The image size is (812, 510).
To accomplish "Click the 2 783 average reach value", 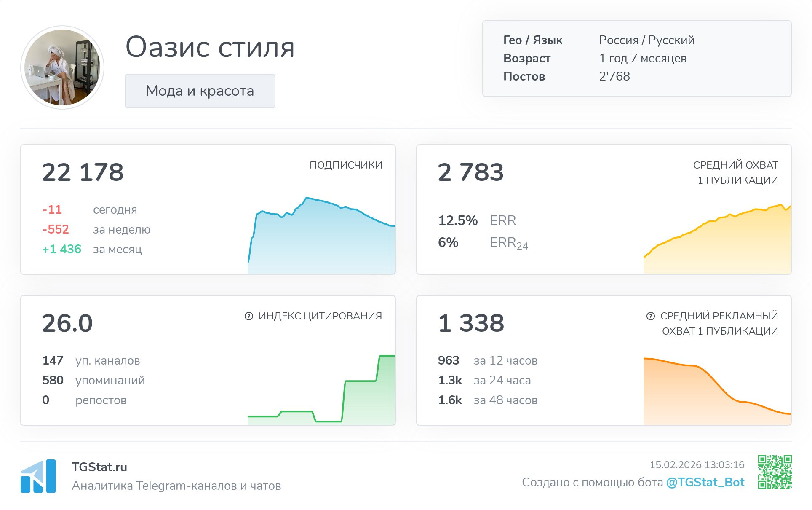I will coord(470,172).
